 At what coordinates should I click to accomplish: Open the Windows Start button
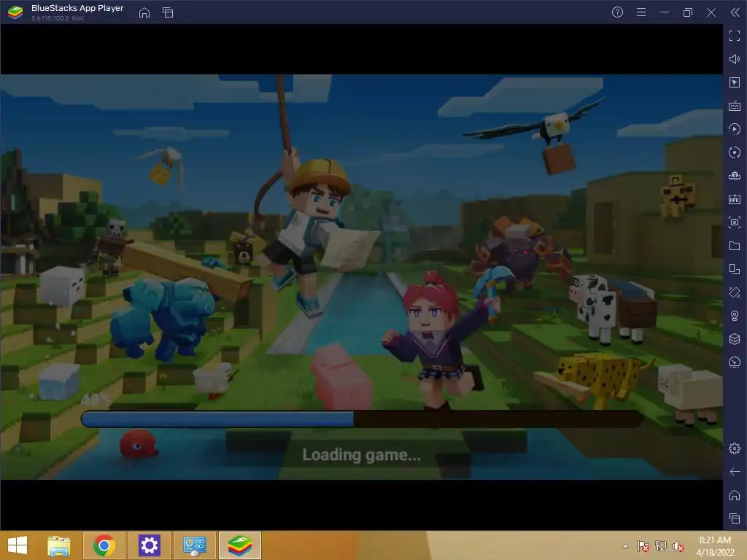18,545
